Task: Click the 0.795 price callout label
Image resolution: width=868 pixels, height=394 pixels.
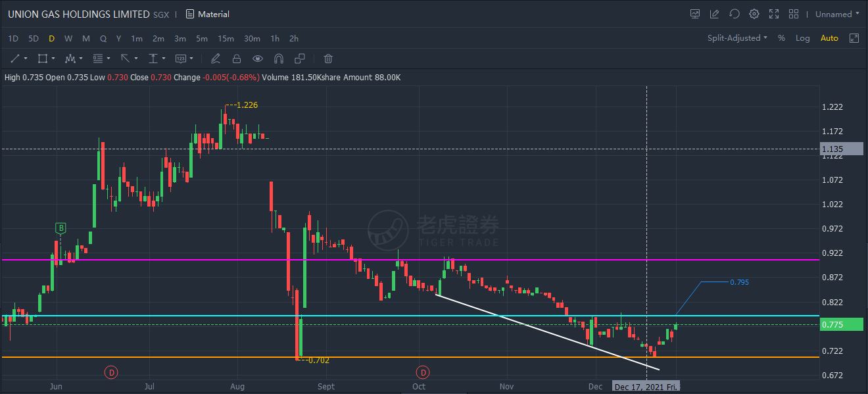Action: coord(739,282)
